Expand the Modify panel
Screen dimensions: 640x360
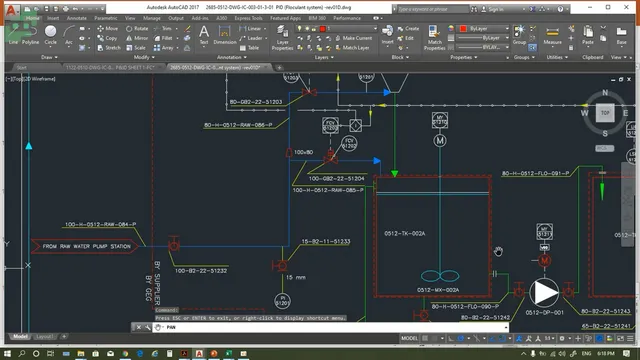[144, 57]
